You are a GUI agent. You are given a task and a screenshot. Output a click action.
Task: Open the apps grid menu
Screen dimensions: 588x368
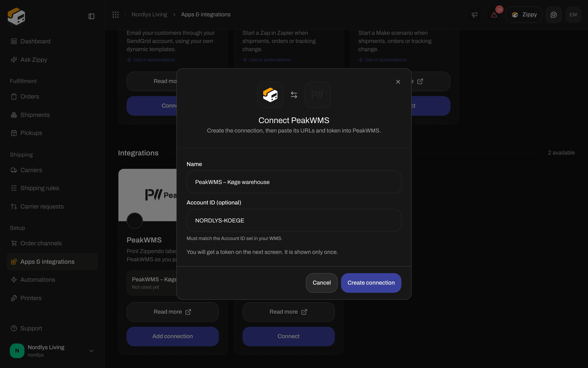(x=115, y=15)
